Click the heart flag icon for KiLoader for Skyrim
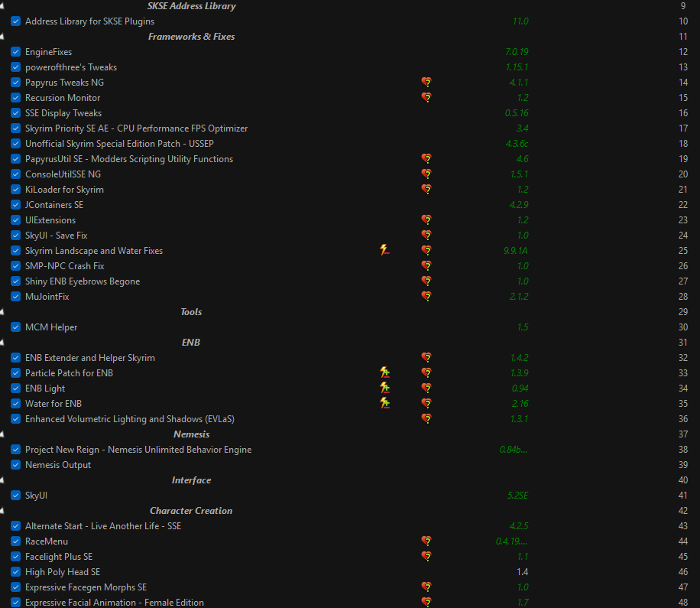The image size is (700, 608). pyautogui.click(x=426, y=190)
